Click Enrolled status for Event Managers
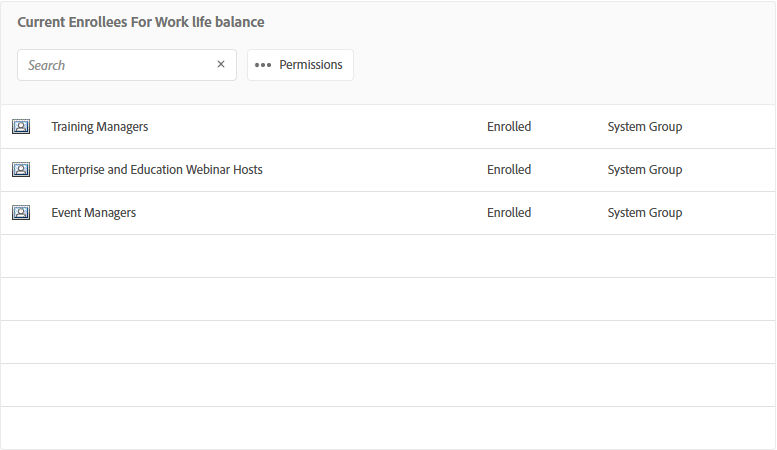 [509, 213]
